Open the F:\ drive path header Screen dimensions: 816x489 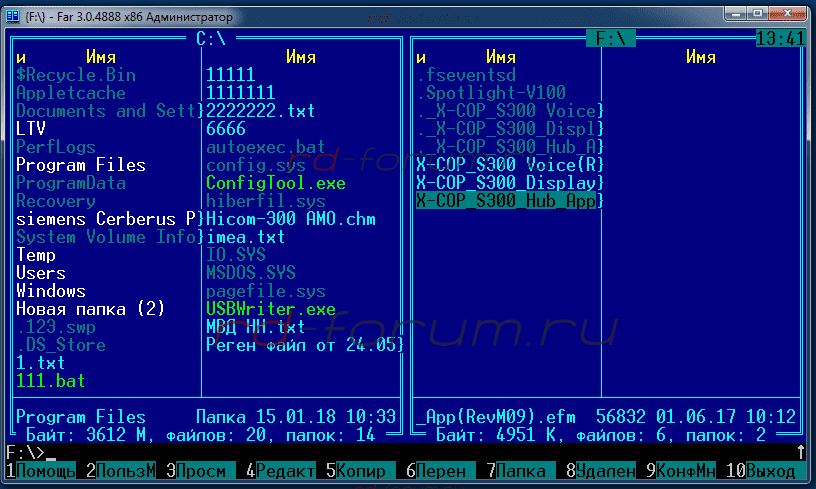pos(610,39)
